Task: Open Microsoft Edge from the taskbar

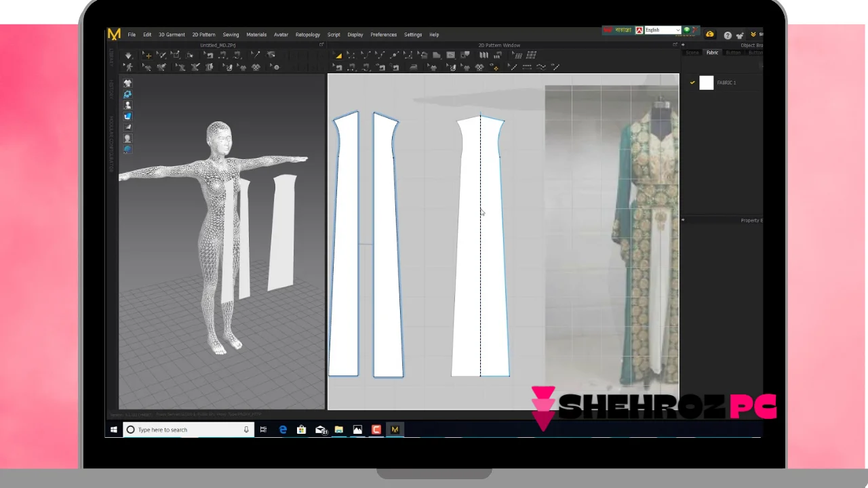Action: coord(283,430)
